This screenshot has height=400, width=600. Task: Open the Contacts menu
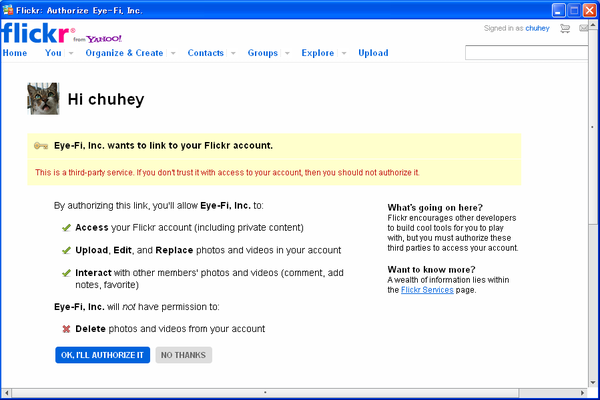(x=205, y=53)
